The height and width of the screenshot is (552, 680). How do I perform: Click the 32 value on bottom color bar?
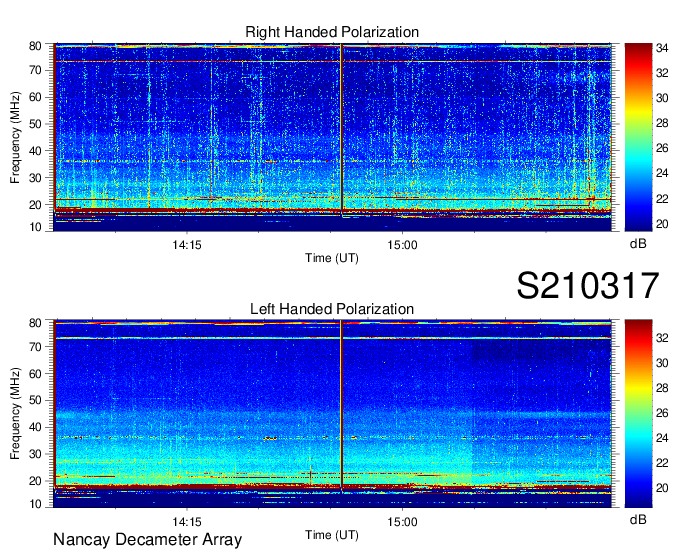pos(662,338)
